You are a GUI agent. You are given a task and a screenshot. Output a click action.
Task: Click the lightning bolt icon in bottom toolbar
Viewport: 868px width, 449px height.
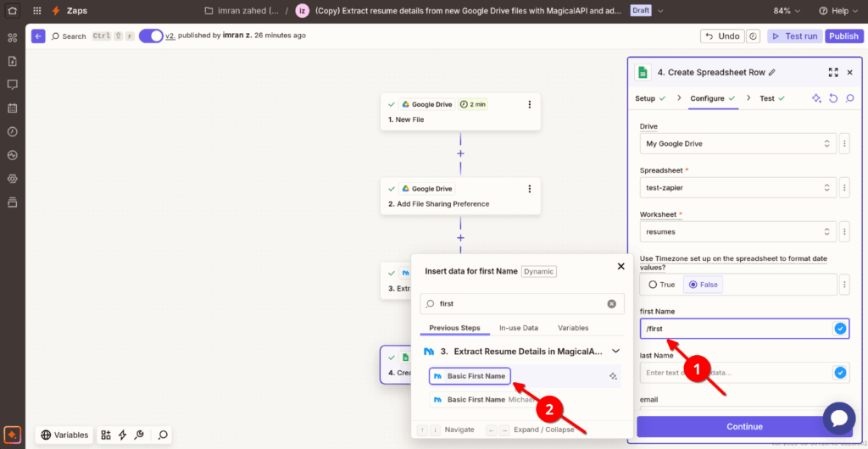123,435
